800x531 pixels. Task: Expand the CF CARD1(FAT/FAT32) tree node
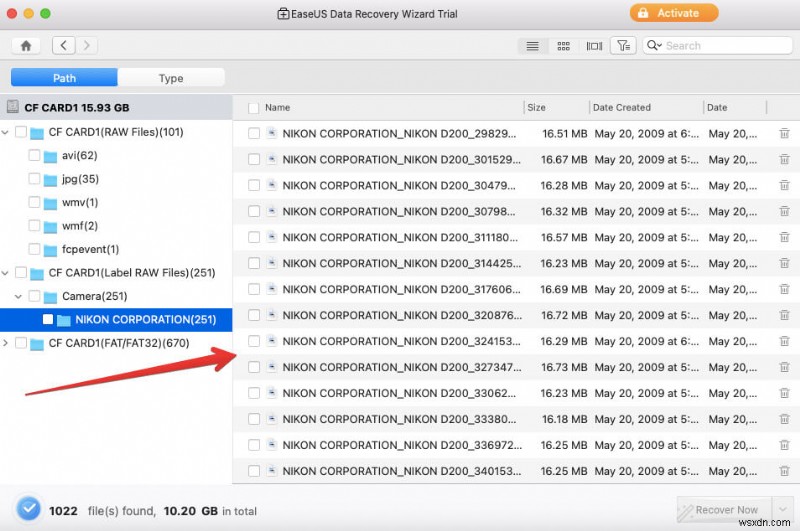tap(5, 343)
